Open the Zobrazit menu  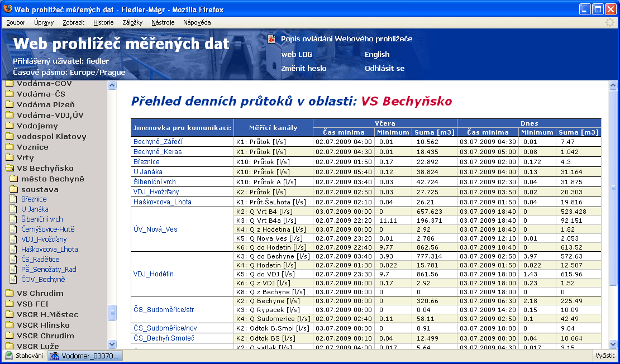[x=74, y=22]
